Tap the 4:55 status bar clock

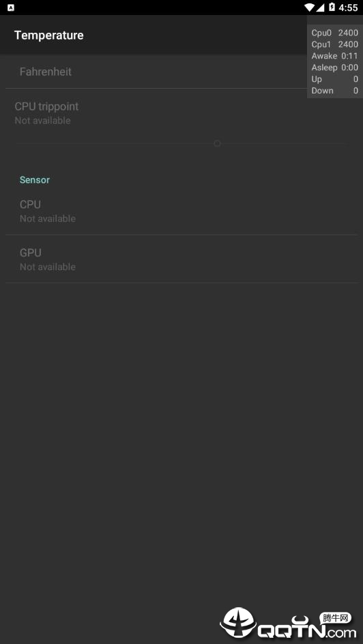tap(348, 8)
